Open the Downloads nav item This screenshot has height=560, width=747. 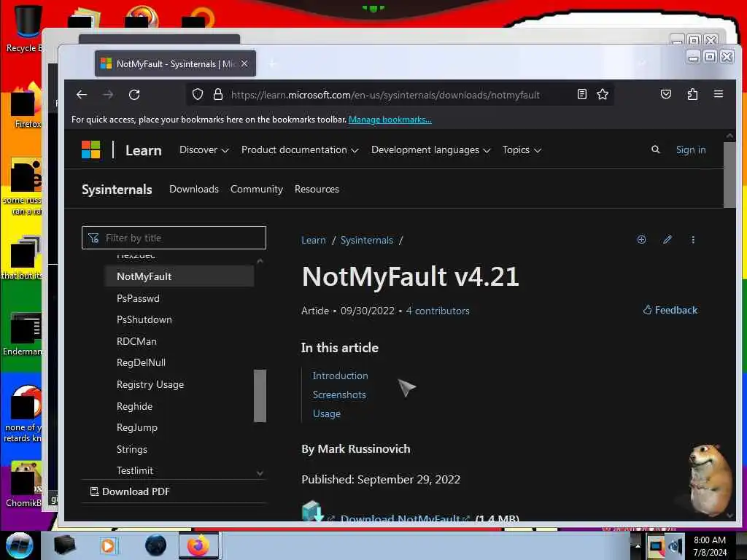coord(194,189)
